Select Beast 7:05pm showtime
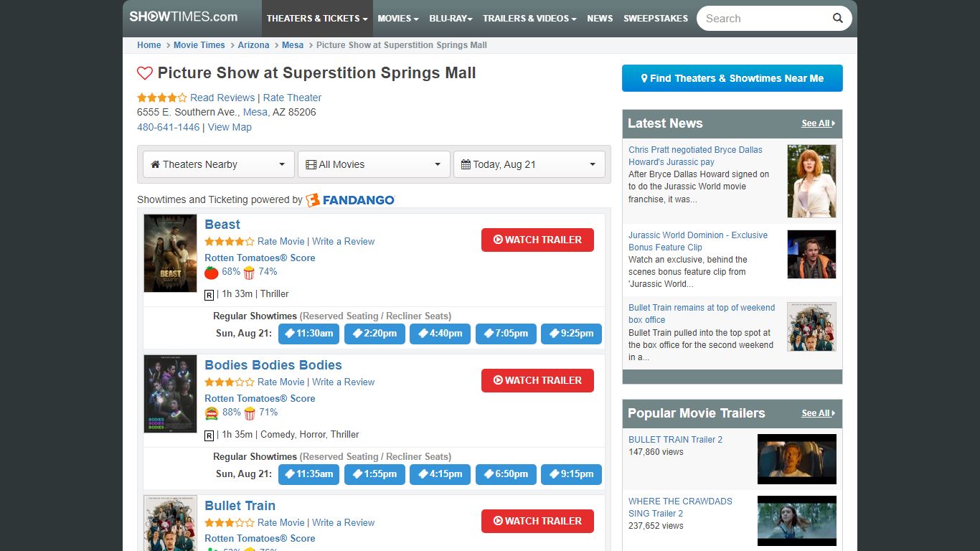The width and height of the screenshot is (980, 551). pos(506,334)
